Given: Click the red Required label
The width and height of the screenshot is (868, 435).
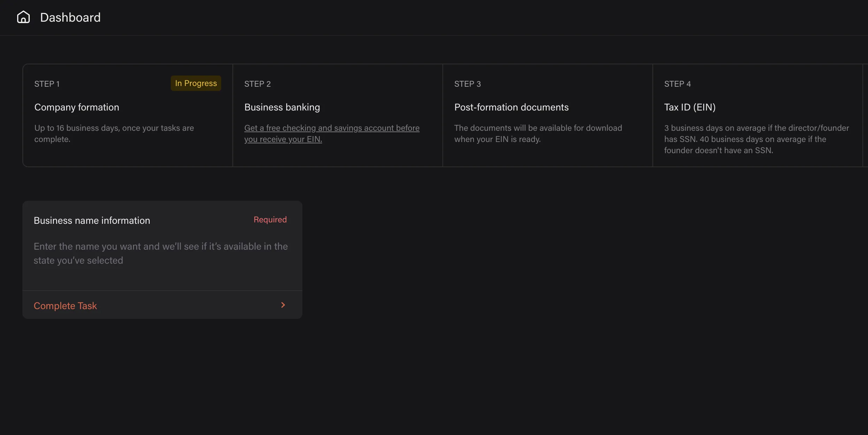Looking at the screenshot, I should (270, 220).
